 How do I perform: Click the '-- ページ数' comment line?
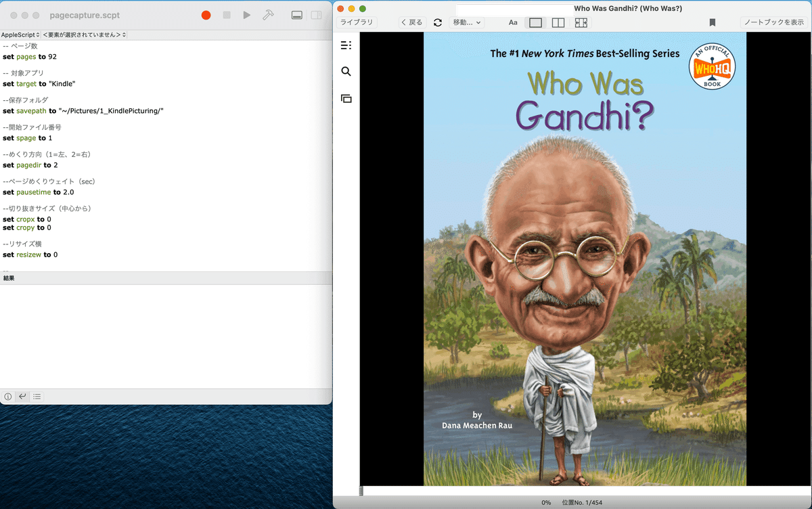pyautogui.click(x=20, y=46)
